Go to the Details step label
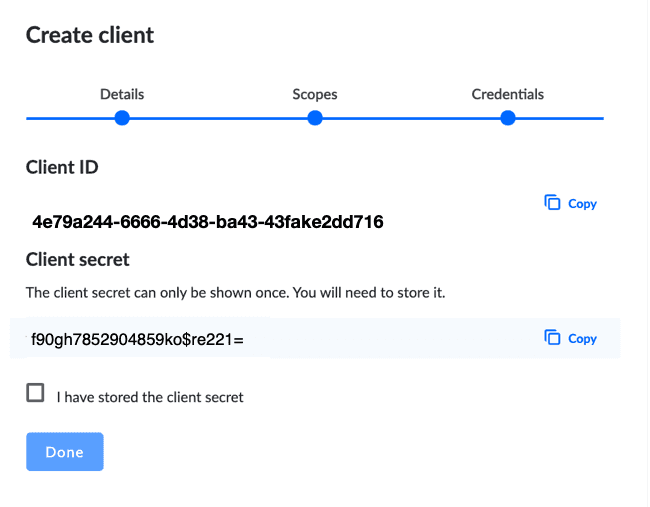The height and width of the screenshot is (507, 650). pos(122,94)
